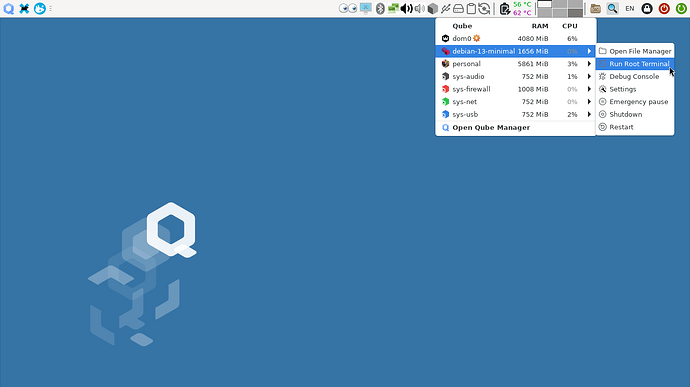Viewport: 690px width, 387px height.
Task: Select the top-left workspace in switcher
Action: click(x=544, y=4)
